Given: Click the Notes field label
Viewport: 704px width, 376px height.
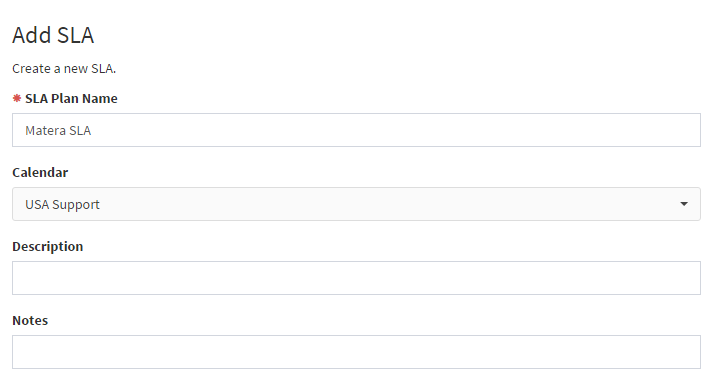Looking at the screenshot, I should tap(30, 320).
